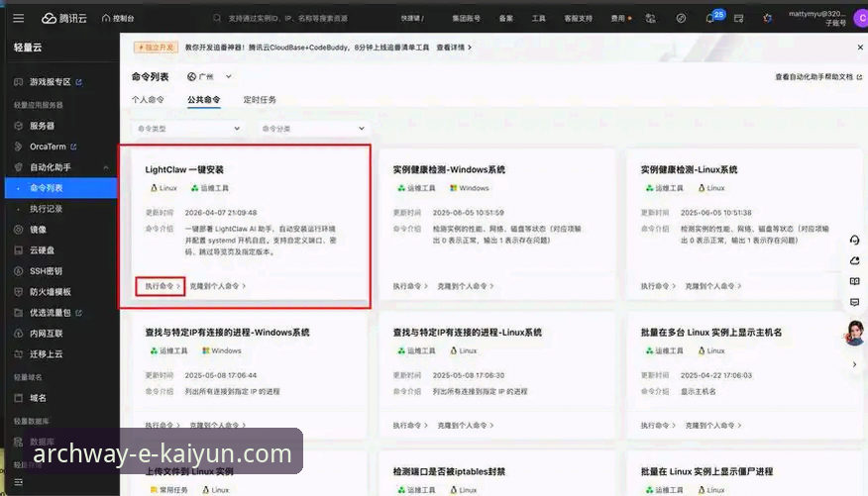Expand the right-edge arrow chevron
The width and height of the screenshot is (868, 496).
pyautogui.click(x=855, y=364)
